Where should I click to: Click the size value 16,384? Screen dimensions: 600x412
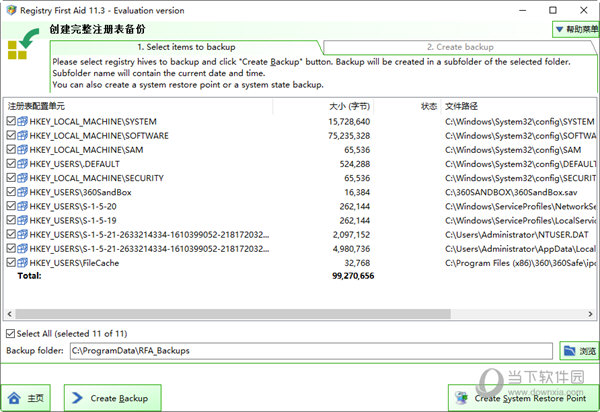(357, 192)
